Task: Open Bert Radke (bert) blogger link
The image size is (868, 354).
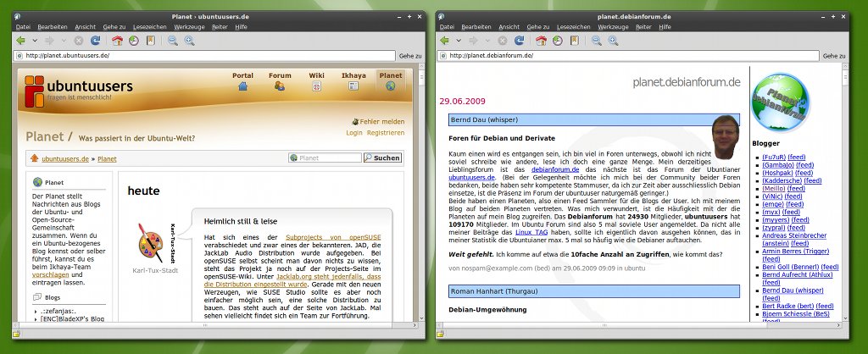Action: click(x=787, y=306)
